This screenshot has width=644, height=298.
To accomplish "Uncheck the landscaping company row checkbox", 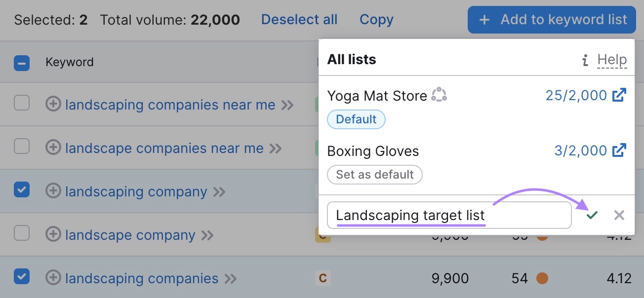I will coord(22,190).
